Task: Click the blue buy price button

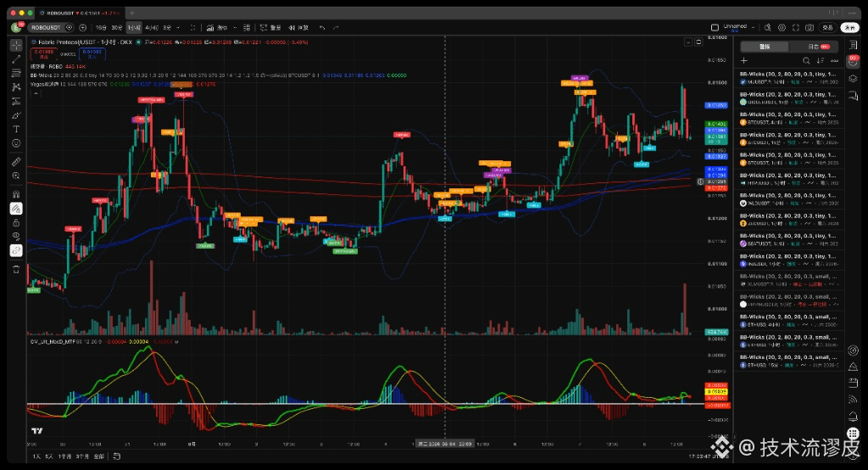Action: click(x=92, y=53)
